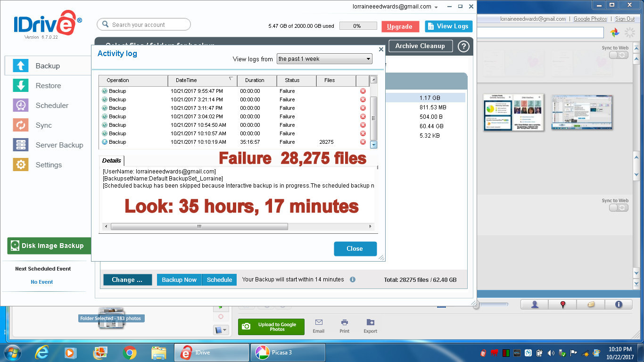Open the Scheduler clock icon
The width and height of the screenshot is (644, 362).
tap(21, 106)
